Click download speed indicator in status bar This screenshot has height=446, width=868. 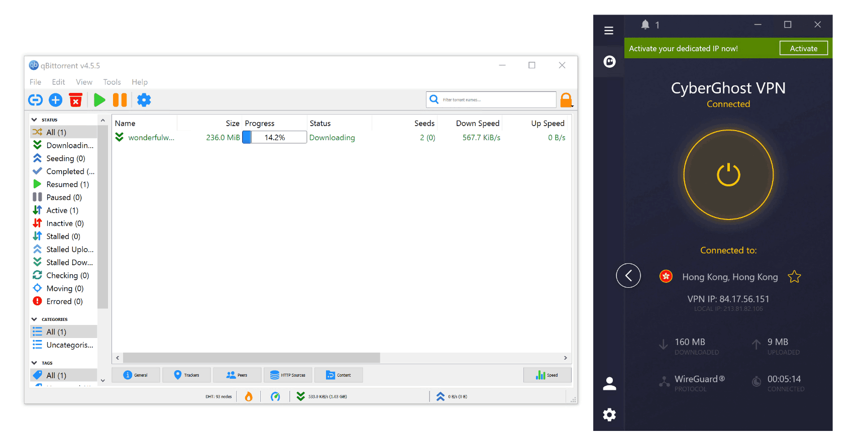pyautogui.click(x=321, y=397)
